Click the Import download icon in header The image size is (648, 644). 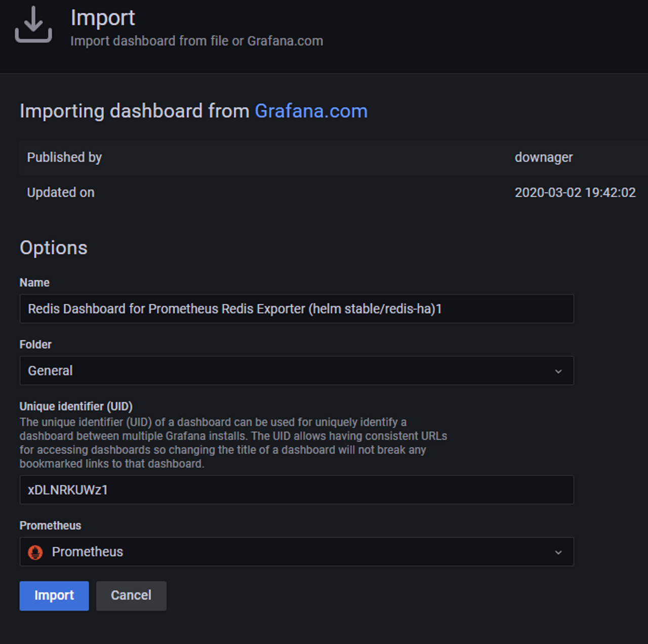33,24
